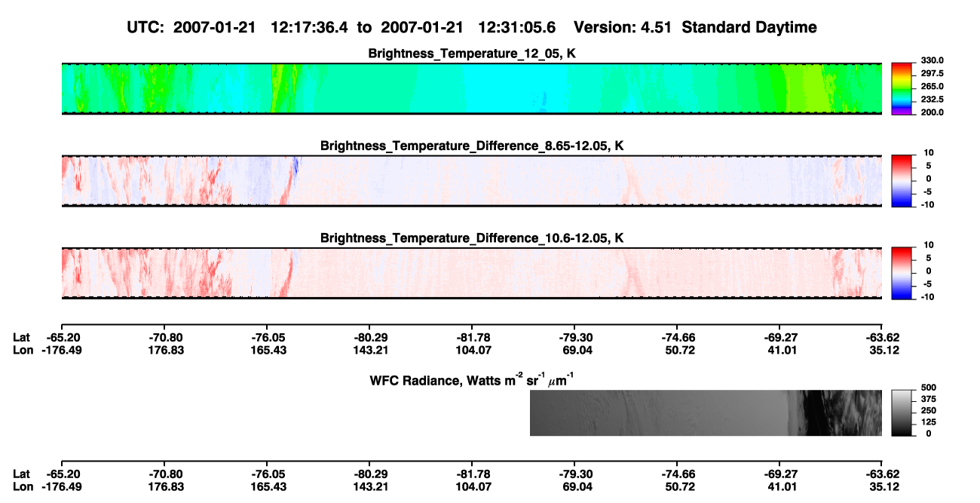Click longitude 176.83 on the bottom axis
The image size is (980, 503).
click(164, 486)
